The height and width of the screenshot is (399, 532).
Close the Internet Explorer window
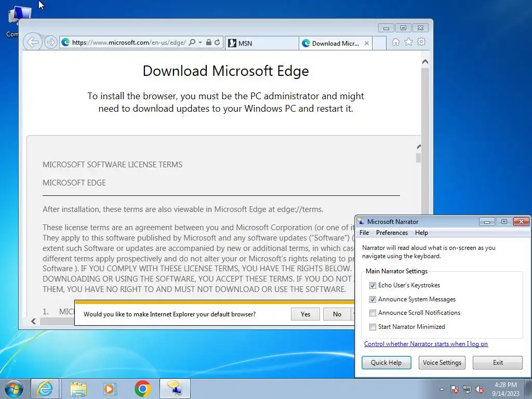(421, 28)
